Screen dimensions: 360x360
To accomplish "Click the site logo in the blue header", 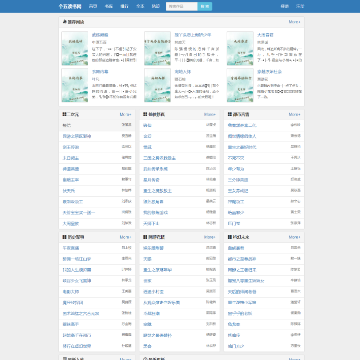I will coord(70,6).
